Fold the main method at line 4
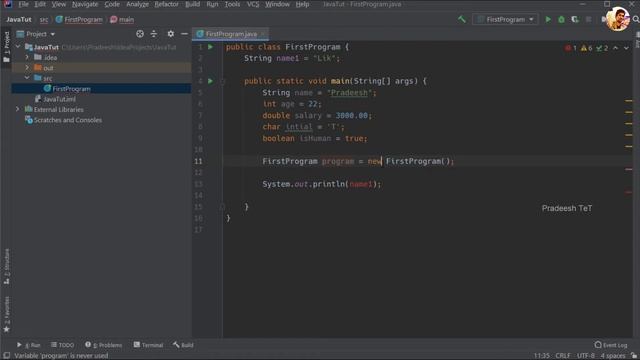This screenshot has height=360, width=640. pos(223,81)
